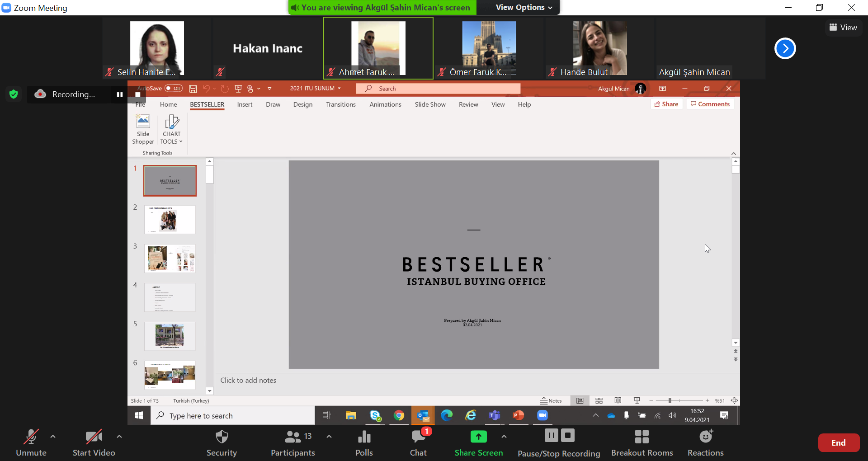868x461 pixels.
Task: Show next participants with arrow button
Action: pyautogui.click(x=785, y=48)
